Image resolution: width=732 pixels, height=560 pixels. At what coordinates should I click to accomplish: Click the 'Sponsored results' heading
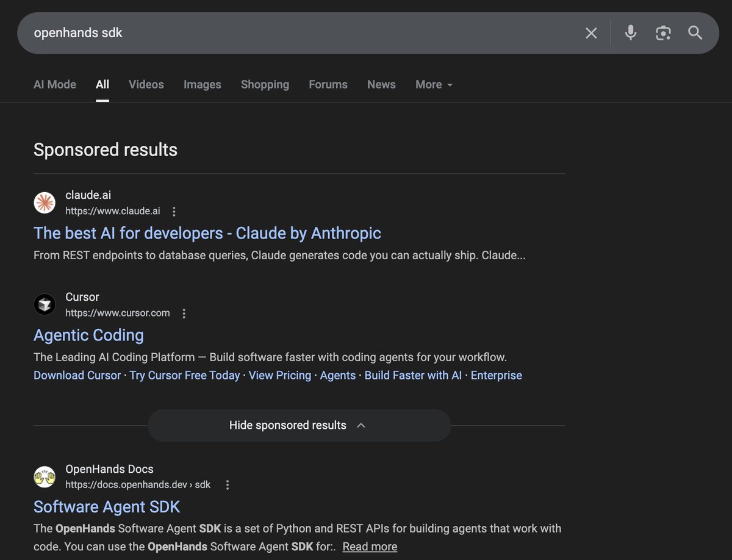click(106, 150)
